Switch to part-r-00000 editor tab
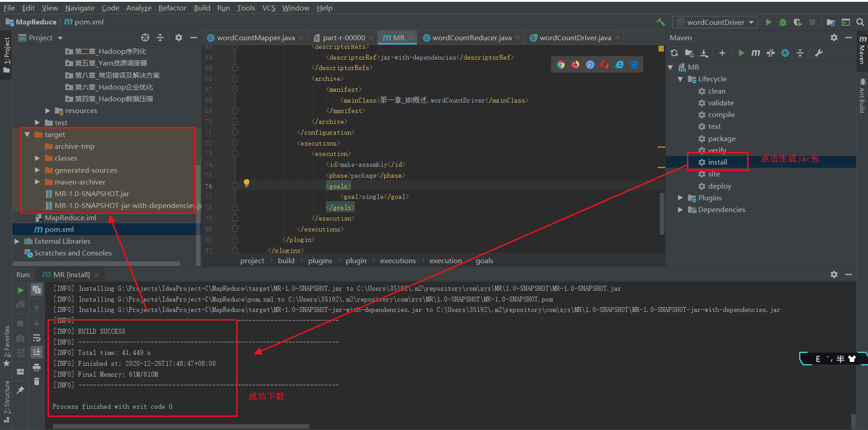The image size is (868, 430). click(344, 38)
